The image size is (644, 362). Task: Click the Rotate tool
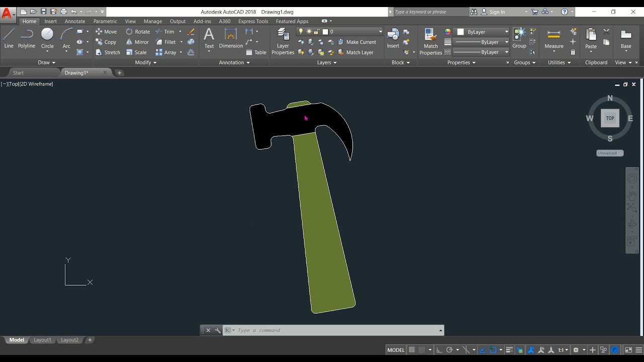pyautogui.click(x=138, y=32)
